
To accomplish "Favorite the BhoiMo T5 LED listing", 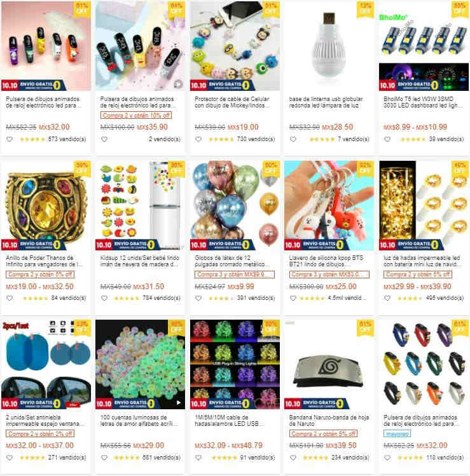I will pyautogui.click(x=387, y=139).
